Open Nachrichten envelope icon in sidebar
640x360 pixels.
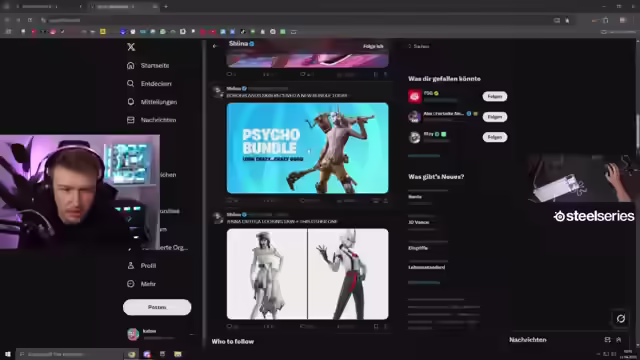pos(131,120)
